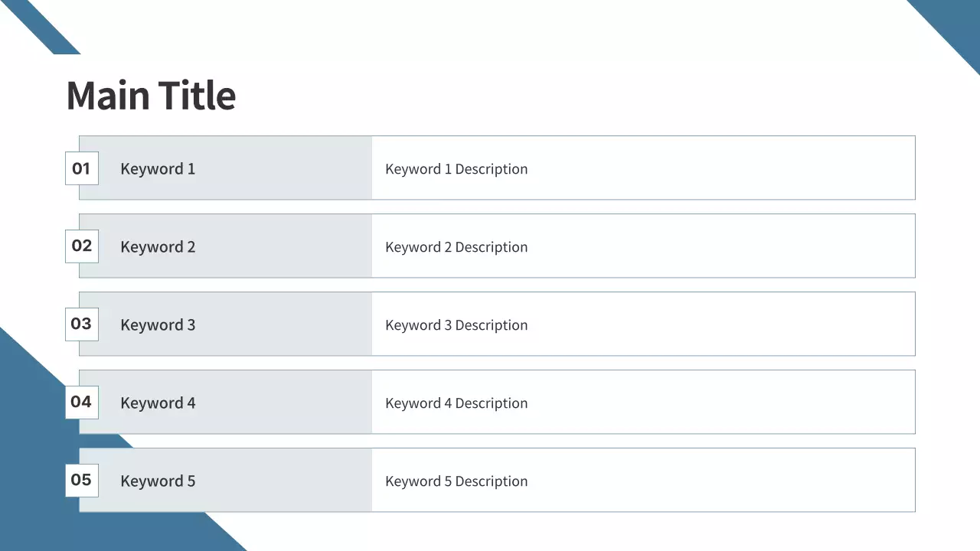Pick the 04 number box
This screenshot has width=980, height=551.
[x=81, y=402]
